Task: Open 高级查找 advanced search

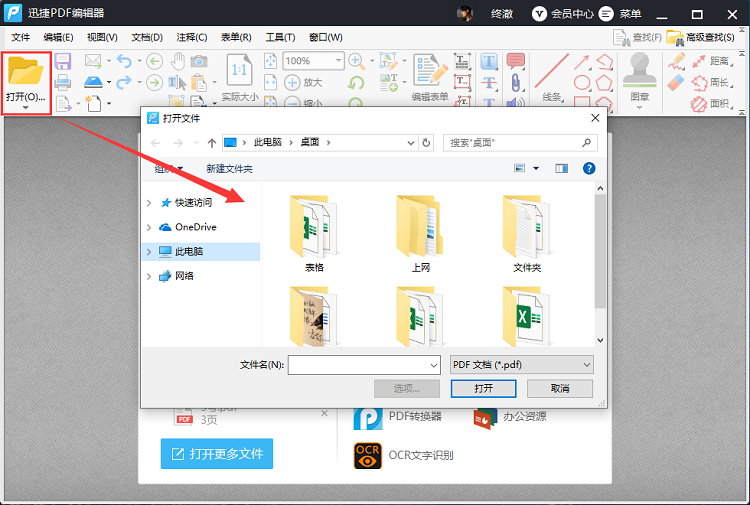Action: [x=701, y=37]
